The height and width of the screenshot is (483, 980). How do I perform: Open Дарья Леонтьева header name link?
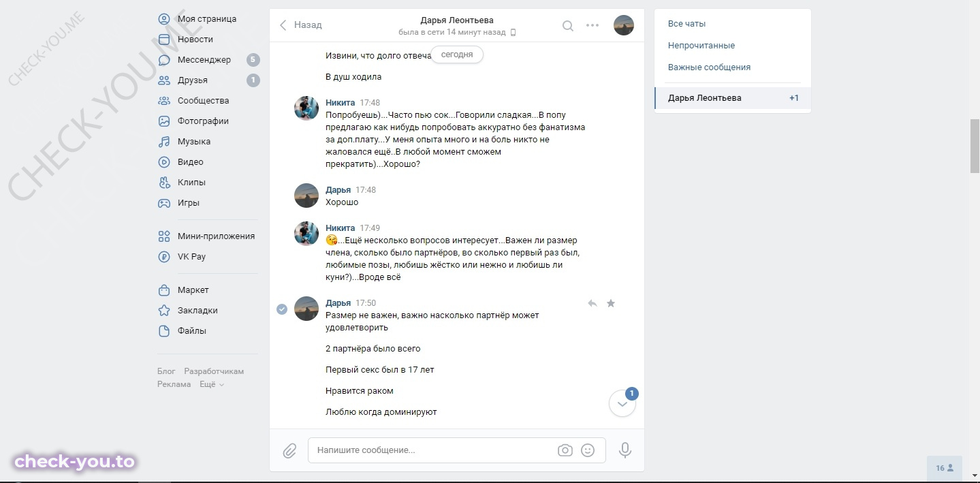pos(457,20)
